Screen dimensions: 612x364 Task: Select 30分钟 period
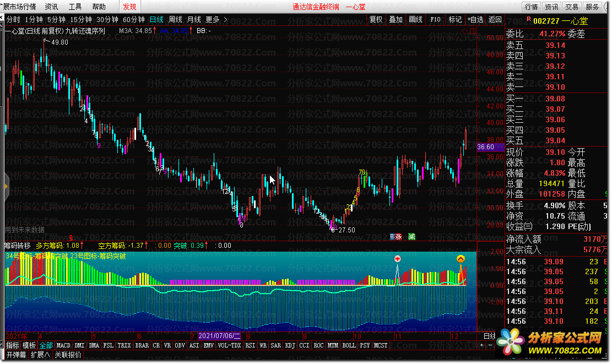tap(107, 19)
